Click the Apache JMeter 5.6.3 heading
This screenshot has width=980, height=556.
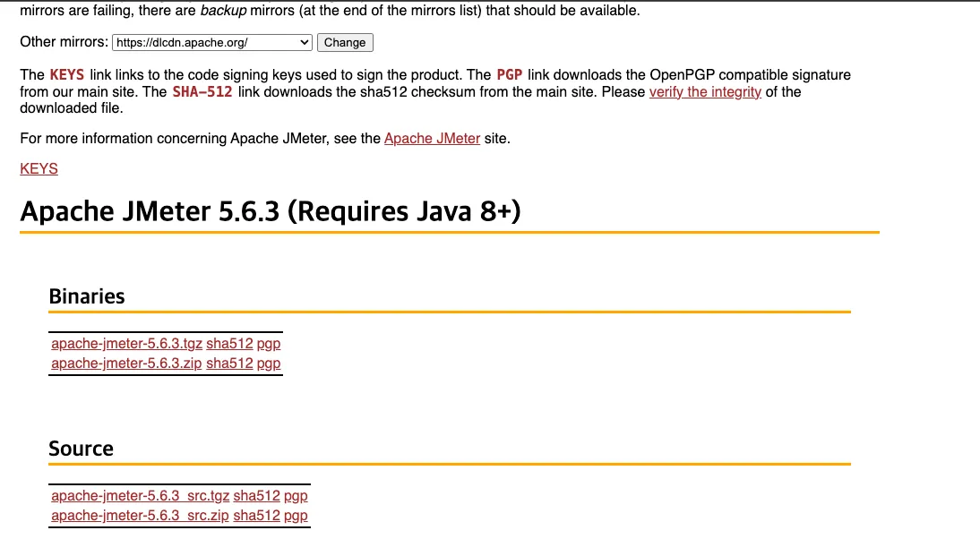[x=270, y=211]
